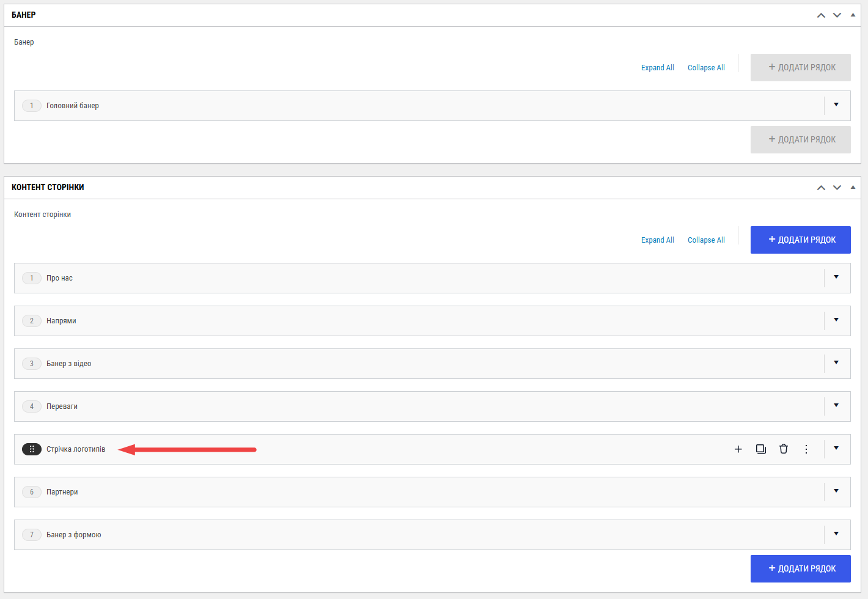Viewport: 868px width, 599px height.
Task: Move the Контент сторінки panel down
Action: (x=837, y=188)
